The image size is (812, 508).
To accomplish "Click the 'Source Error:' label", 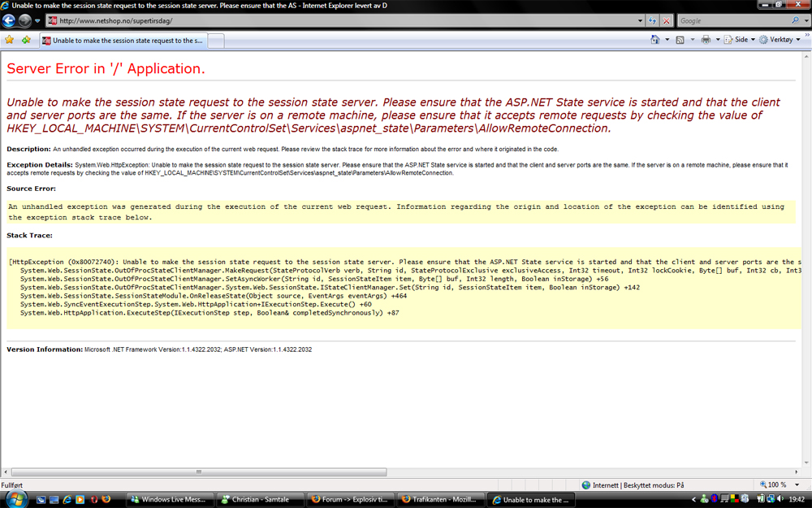I will (31, 189).
